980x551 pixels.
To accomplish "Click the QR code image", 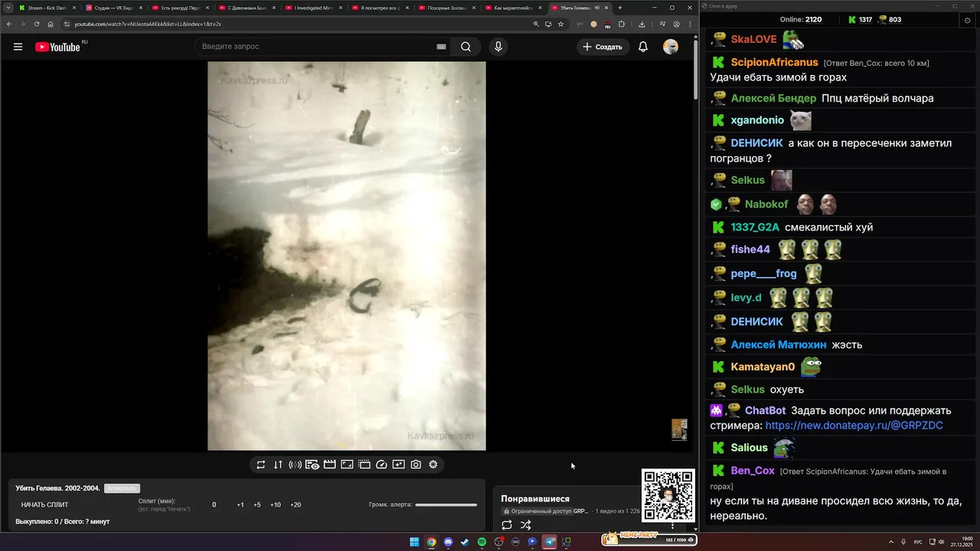I will 668,495.
